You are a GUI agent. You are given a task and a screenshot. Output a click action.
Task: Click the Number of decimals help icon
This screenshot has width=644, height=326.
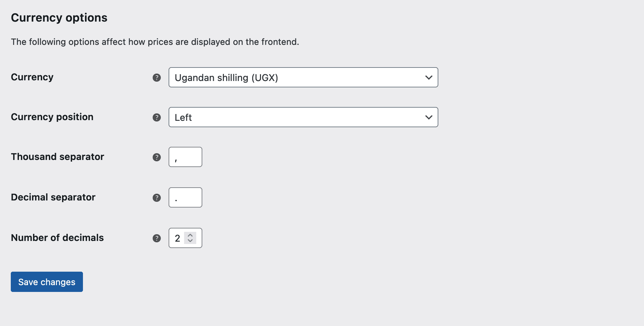point(156,238)
